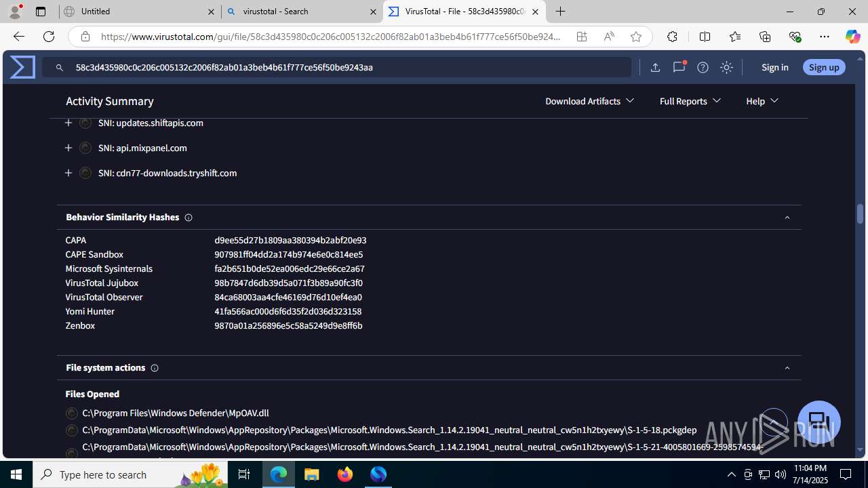The image size is (868, 488).
Task: Open the Full Reports dropdown
Action: tap(690, 101)
